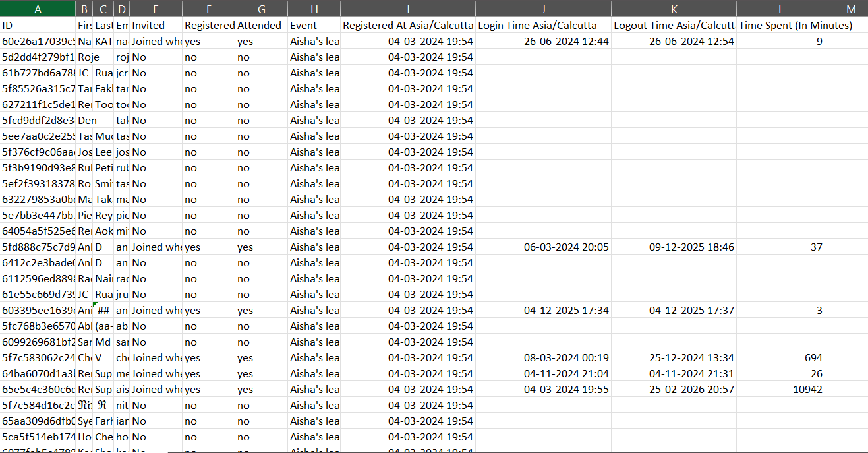Click the Registered column header F
The height and width of the screenshot is (453, 868).
coord(208,9)
